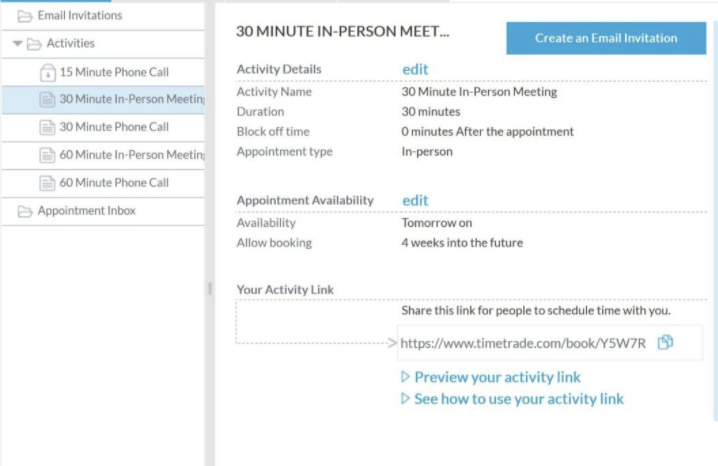
Task: Click the Appointment Inbox folder icon
Action: (x=25, y=211)
